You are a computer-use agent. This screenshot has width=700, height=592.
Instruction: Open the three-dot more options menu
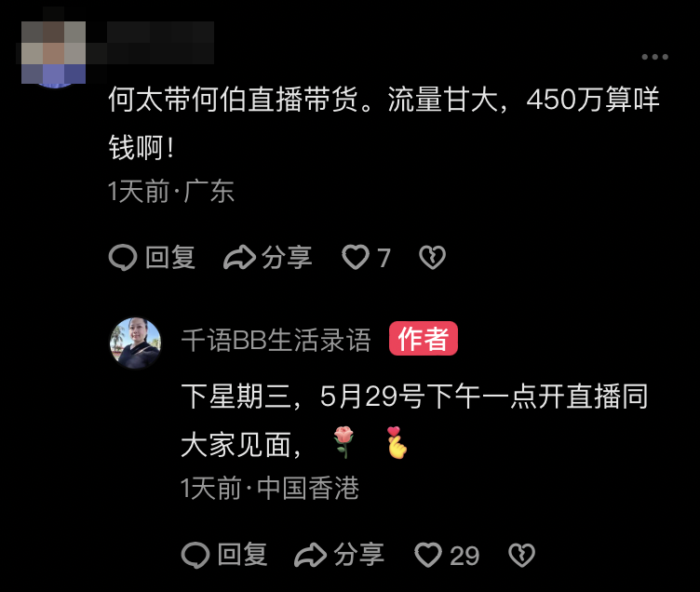click(654, 57)
